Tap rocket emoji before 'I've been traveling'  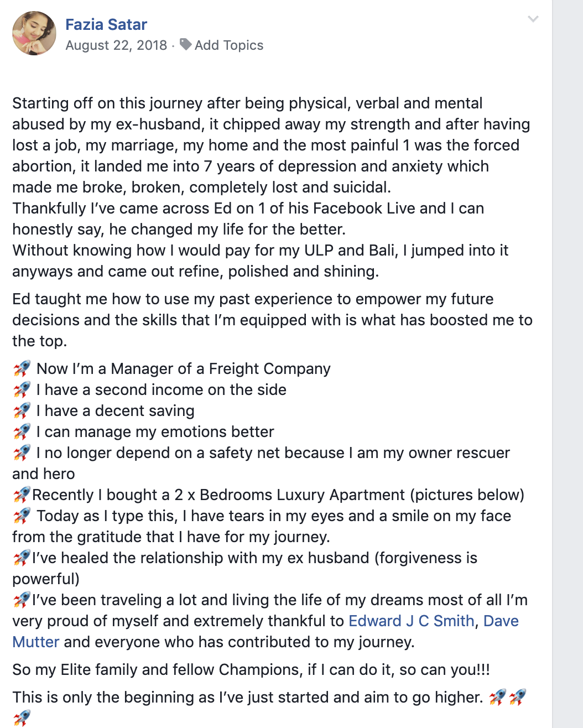coord(22,600)
